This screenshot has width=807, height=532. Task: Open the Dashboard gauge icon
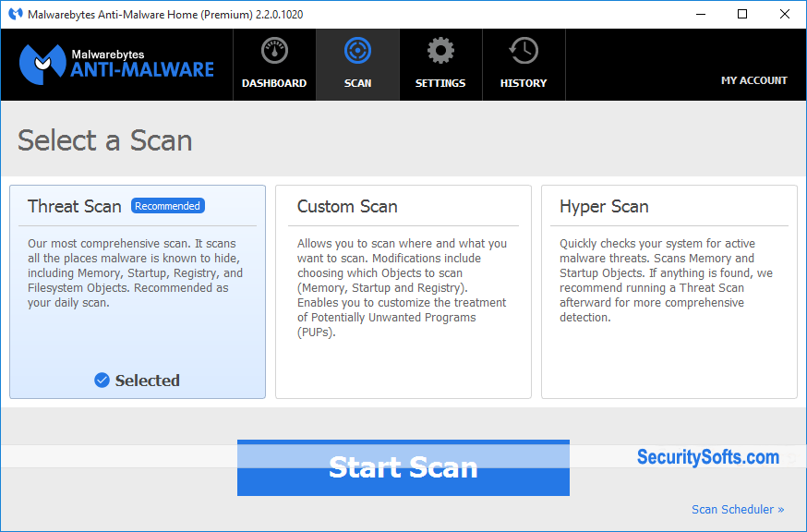click(274, 51)
